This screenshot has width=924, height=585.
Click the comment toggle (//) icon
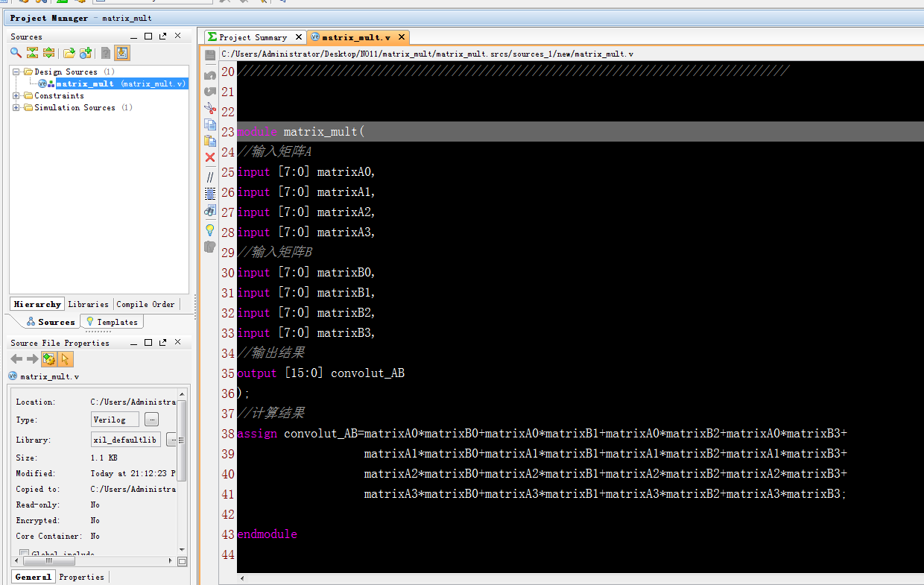(x=210, y=177)
